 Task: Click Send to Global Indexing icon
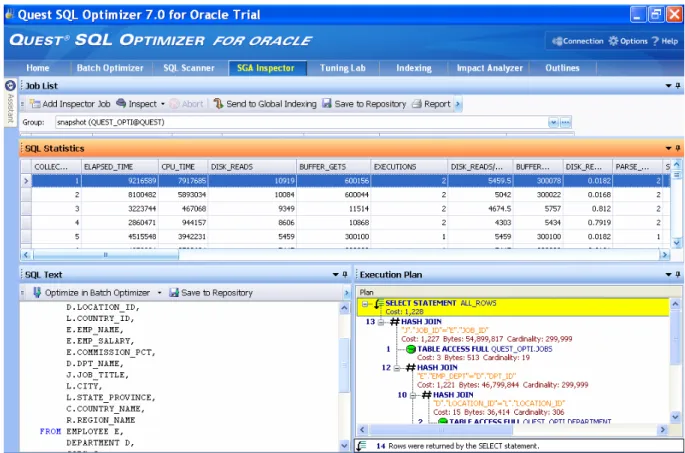[x=218, y=104]
